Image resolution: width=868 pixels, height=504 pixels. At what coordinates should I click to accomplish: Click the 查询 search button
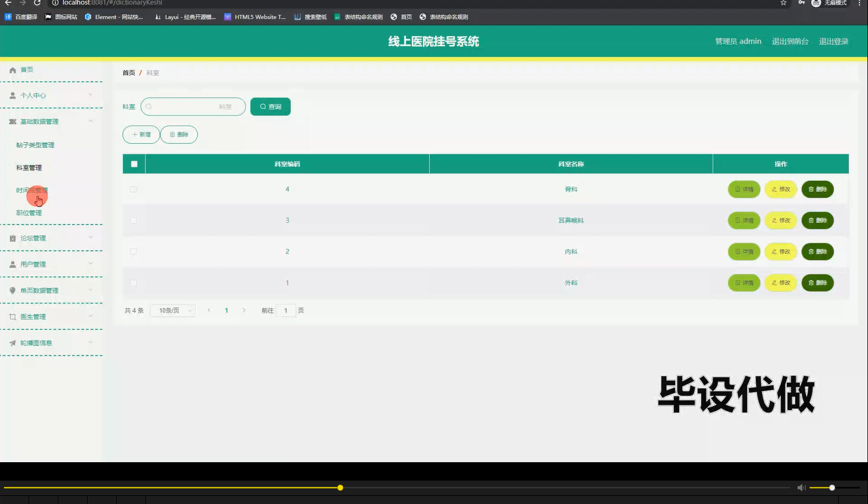click(x=270, y=107)
